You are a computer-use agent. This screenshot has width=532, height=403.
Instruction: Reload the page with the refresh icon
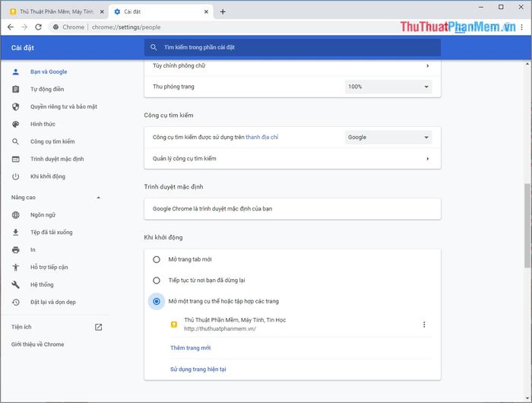click(38, 27)
